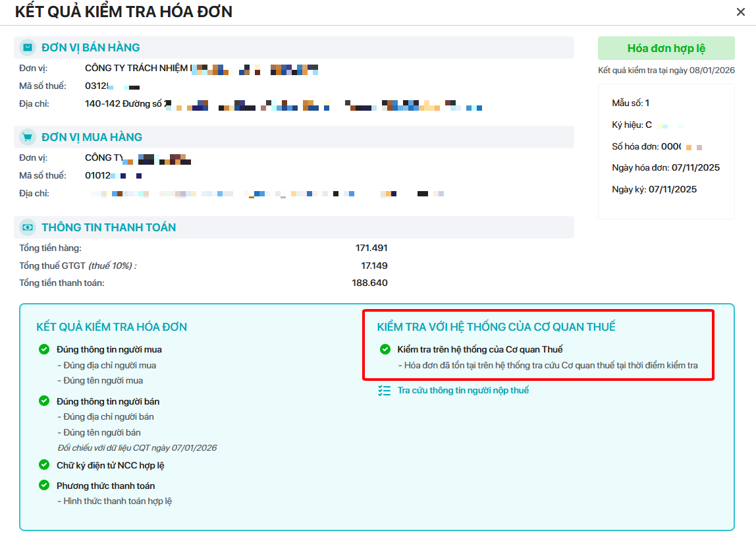
Task: Click green check beside Phương thức thanh toán
Action: (44, 485)
